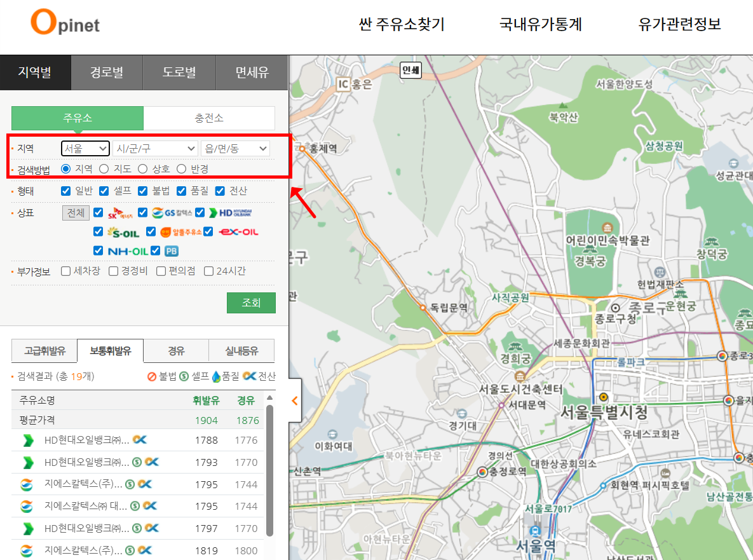This screenshot has width=753, height=560.
Task: Sort by the 경유 column header
Action: pyautogui.click(x=245, y=400)
